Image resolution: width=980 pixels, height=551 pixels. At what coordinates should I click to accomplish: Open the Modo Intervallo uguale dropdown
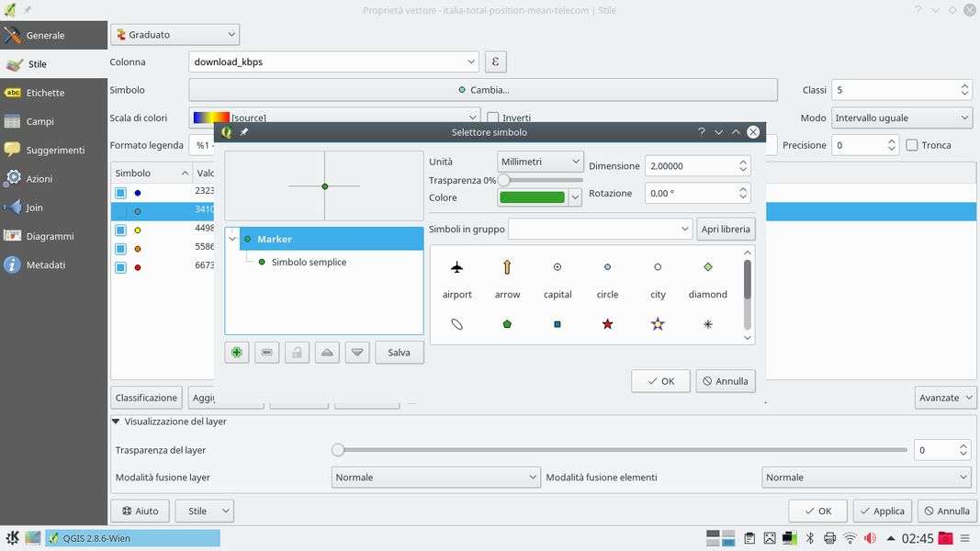coord(900,118)
